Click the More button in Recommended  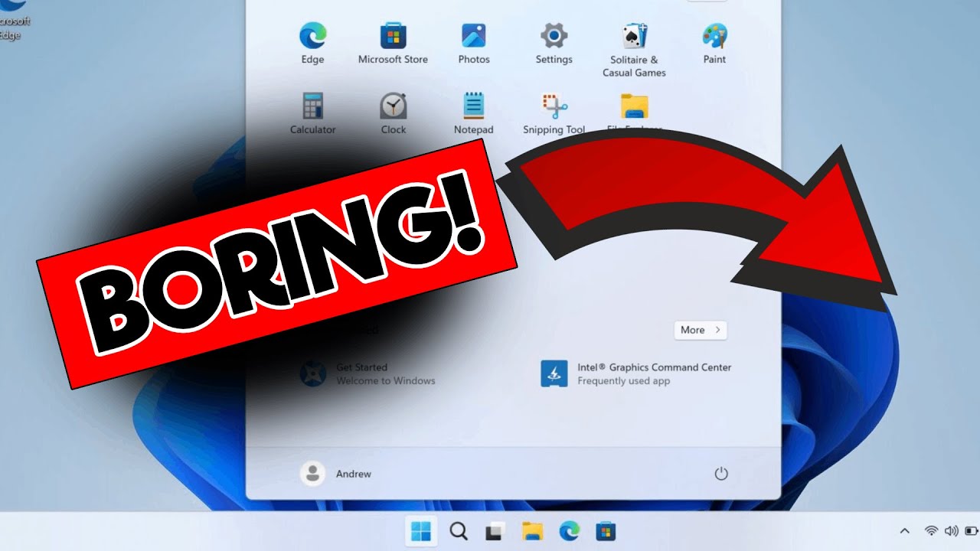coord(701,330)
